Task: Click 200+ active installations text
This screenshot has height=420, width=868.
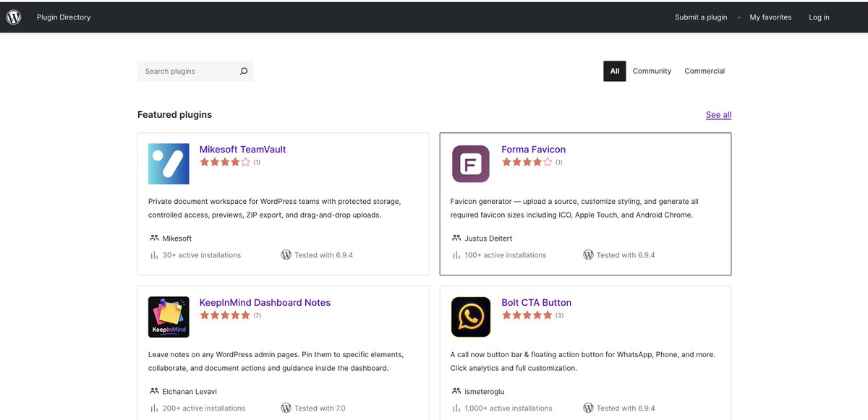Action: (x=204, y=408)
